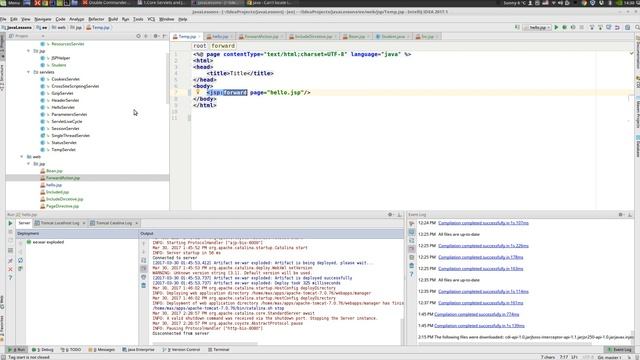
Task: Click 12:37 PM compilation completed link
Action: point(480,303)
